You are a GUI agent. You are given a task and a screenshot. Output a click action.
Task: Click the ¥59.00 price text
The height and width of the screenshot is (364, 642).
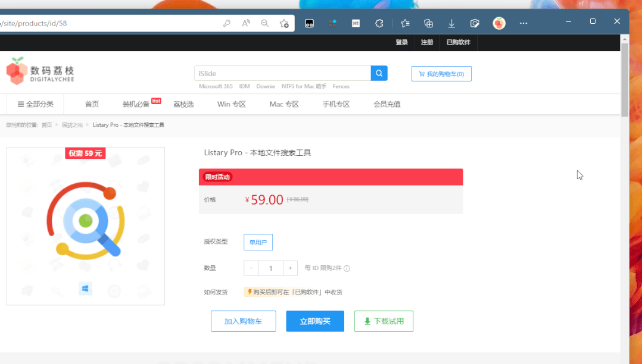point(264,200)
